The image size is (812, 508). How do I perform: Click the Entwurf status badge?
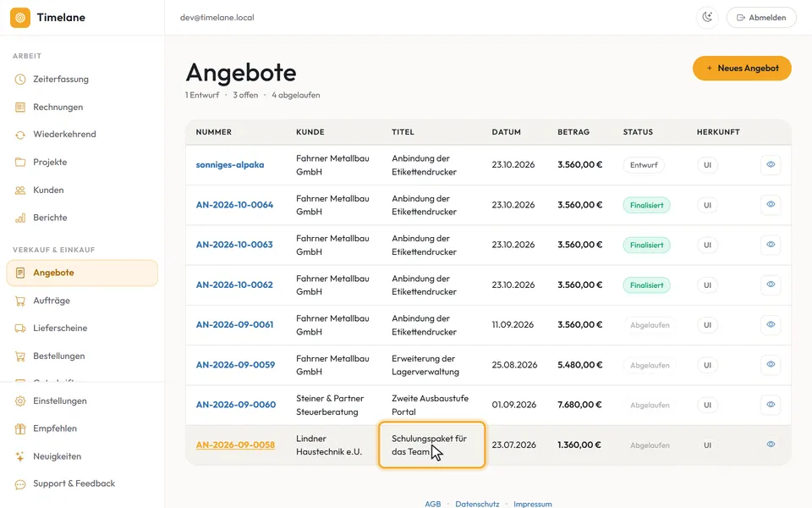pos(644,165)
